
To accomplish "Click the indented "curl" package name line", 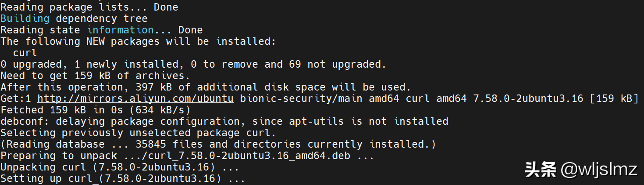I will pyautogui.click(x=25, y=53).
